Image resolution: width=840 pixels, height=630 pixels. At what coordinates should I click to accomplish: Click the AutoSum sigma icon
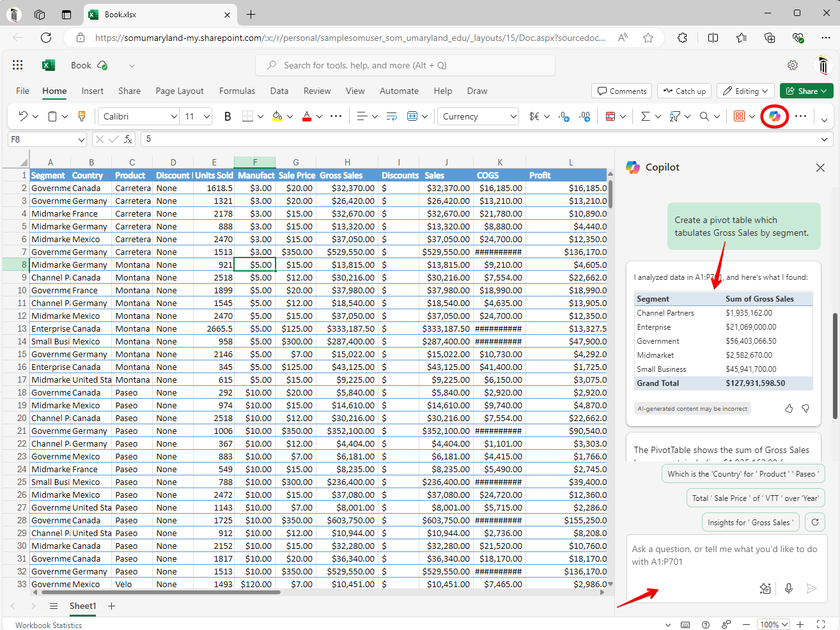pyautogui.click(x=645, y=116)
